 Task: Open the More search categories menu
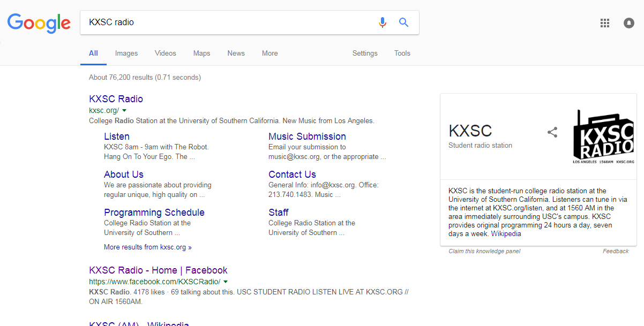pyautogui.click(x=270, y=54)
